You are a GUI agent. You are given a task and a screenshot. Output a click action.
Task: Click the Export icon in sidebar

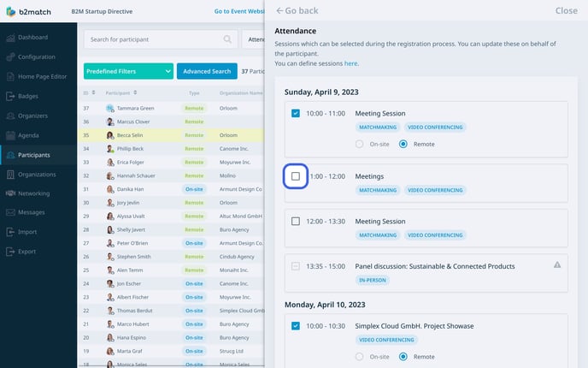click(10, 252)
